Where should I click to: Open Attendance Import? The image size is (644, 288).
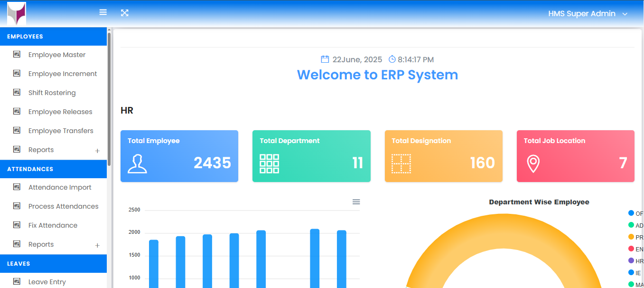pyautogui.click(x=60, y=187)
